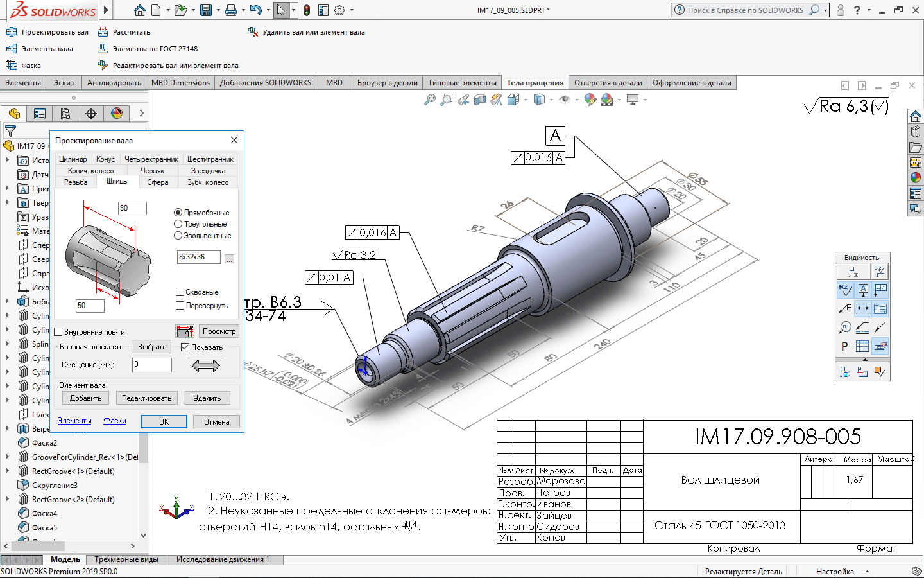Expand the GrooveForCylinder_Rev<1> tree node

[x=7, y=457]
